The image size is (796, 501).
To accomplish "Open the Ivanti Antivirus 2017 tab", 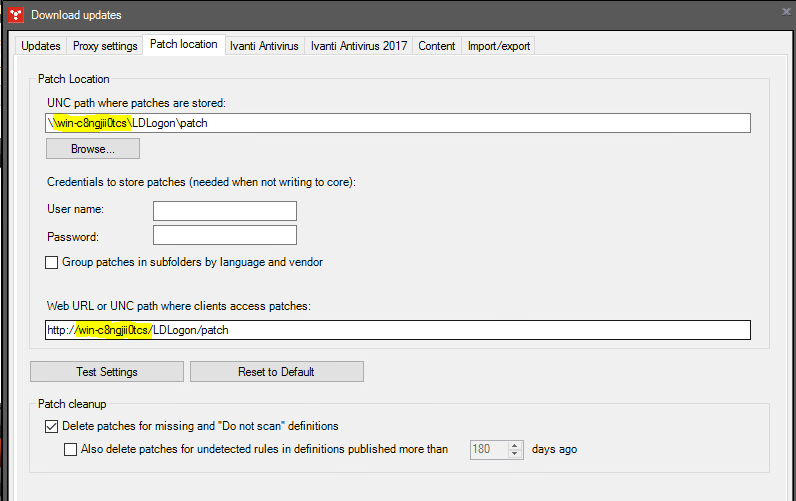I will click(358, 46).
